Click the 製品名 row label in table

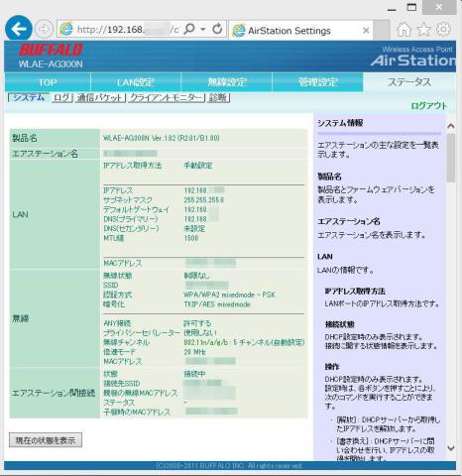coord(25,138)
